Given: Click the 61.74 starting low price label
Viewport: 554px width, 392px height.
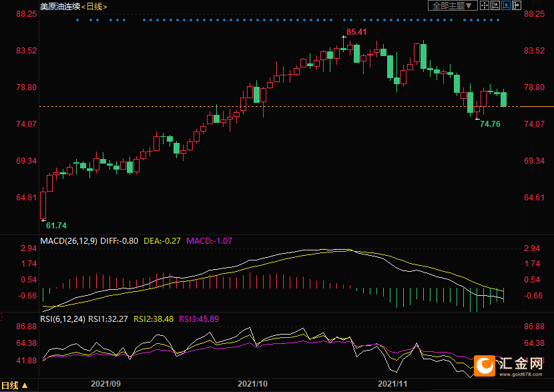Looking at the screenshot, I should pos(57,225).
